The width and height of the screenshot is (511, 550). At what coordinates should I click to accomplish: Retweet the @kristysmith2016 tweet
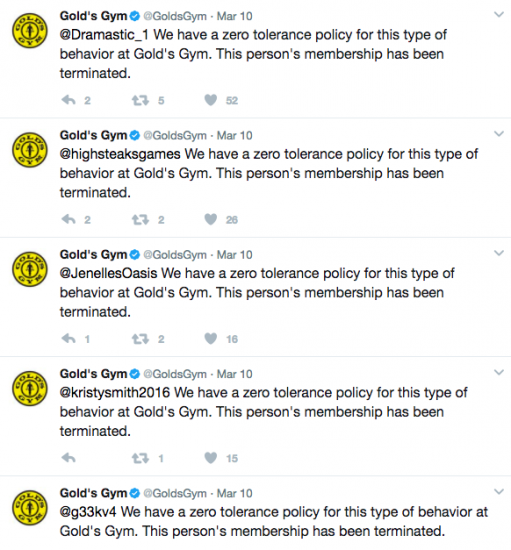[140, 458]
